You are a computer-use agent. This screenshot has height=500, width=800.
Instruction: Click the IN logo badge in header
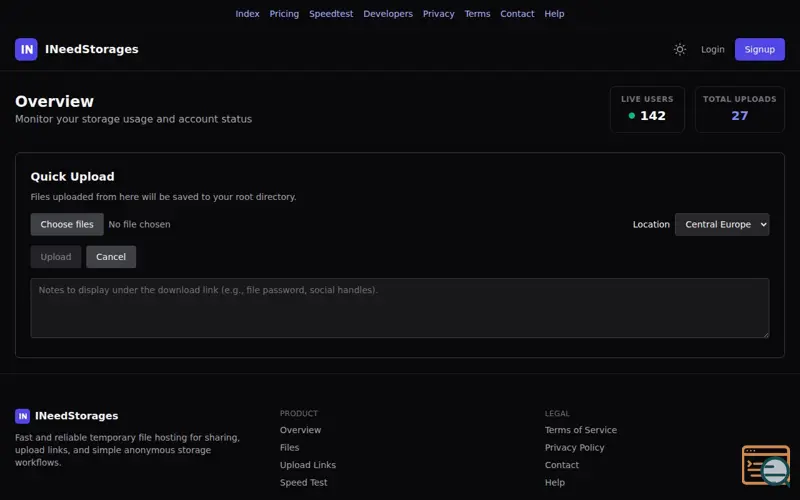tap(26, 49)
